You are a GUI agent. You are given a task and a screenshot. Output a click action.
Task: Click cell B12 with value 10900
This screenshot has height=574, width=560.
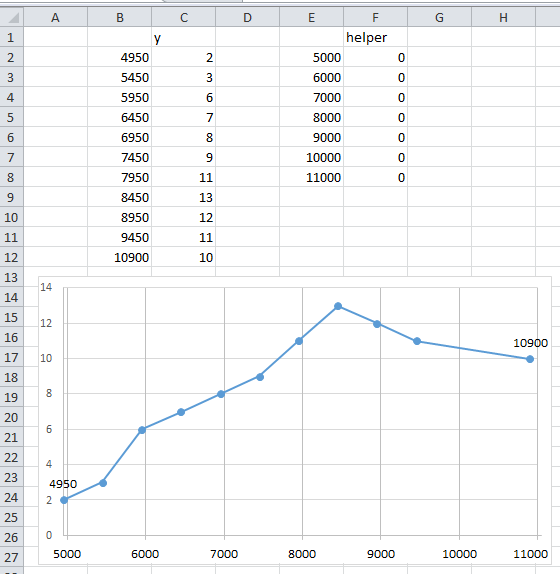point(120,258)
